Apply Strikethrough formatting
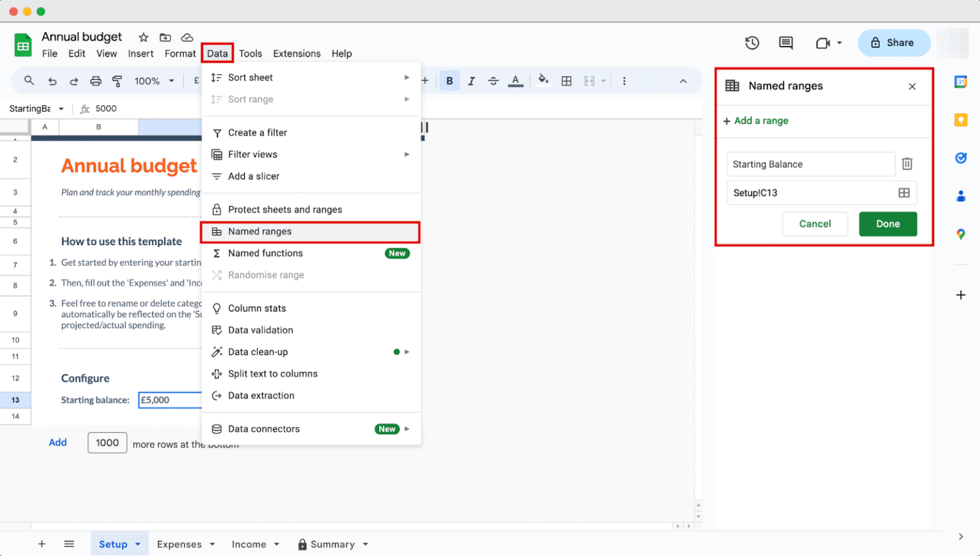The height and width of the screenshot is (556, 980). point(493,80)
